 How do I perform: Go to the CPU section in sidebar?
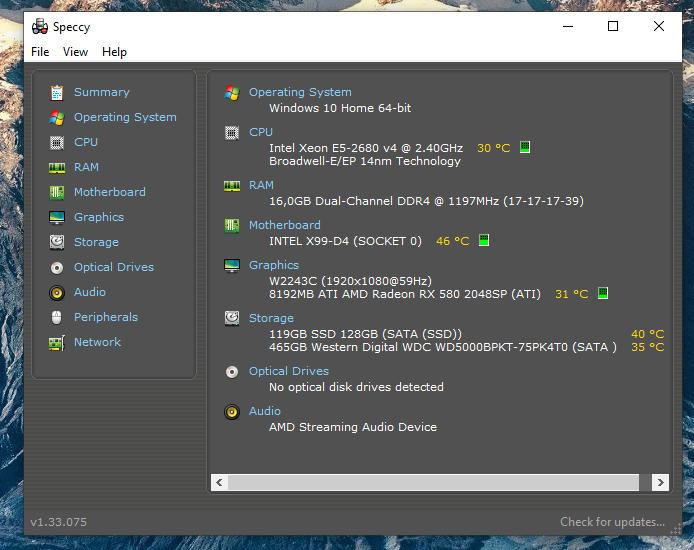pyautogui.click(x=86, y=142)
